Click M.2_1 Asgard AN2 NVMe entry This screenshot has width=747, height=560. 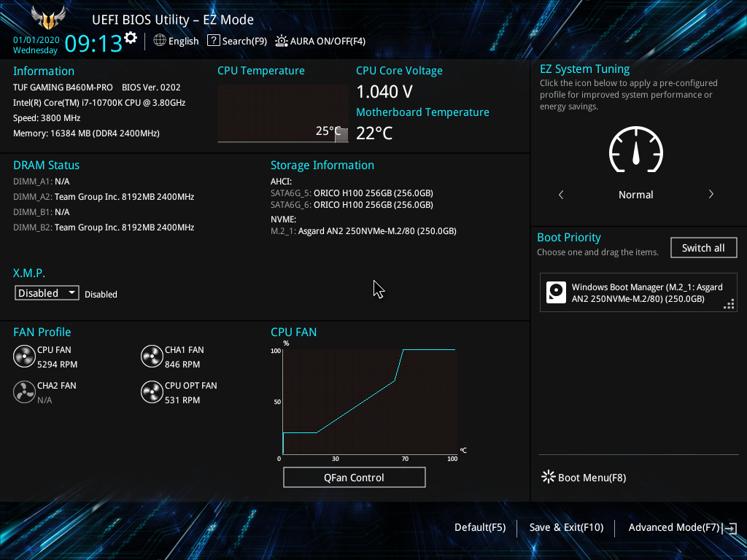pyautogui.click(x=363, y=231)
